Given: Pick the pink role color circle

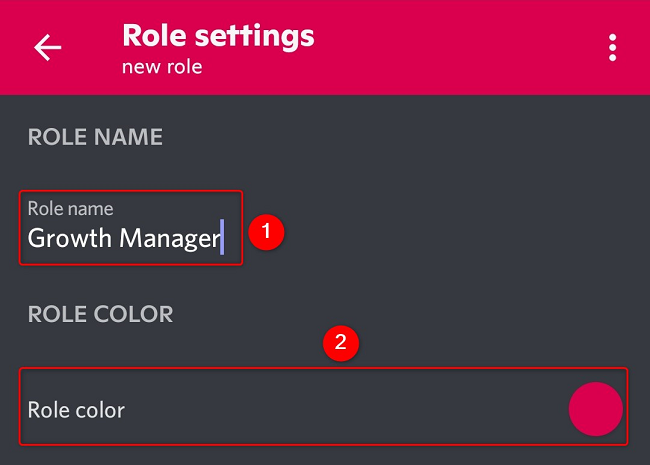Looking at the screenshot, I should pyautogui.click(x=595, y=409).
